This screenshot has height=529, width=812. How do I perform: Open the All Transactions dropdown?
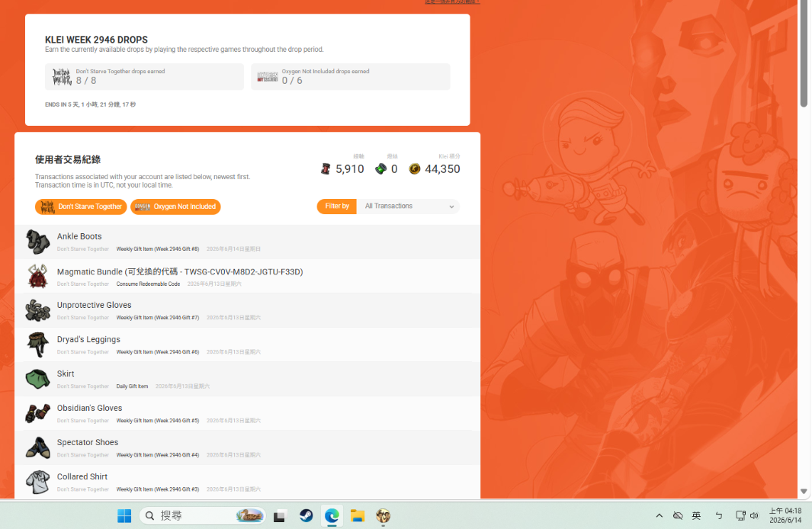click(x=408, y=207)
